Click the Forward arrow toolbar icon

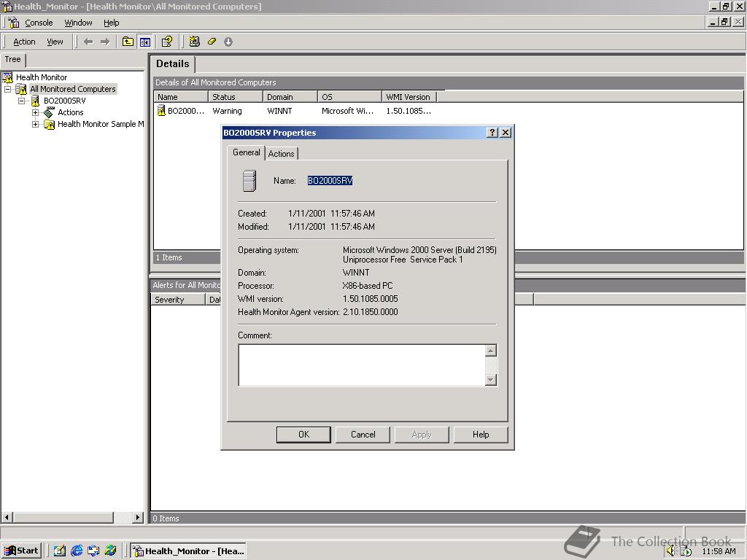point(105,42)
